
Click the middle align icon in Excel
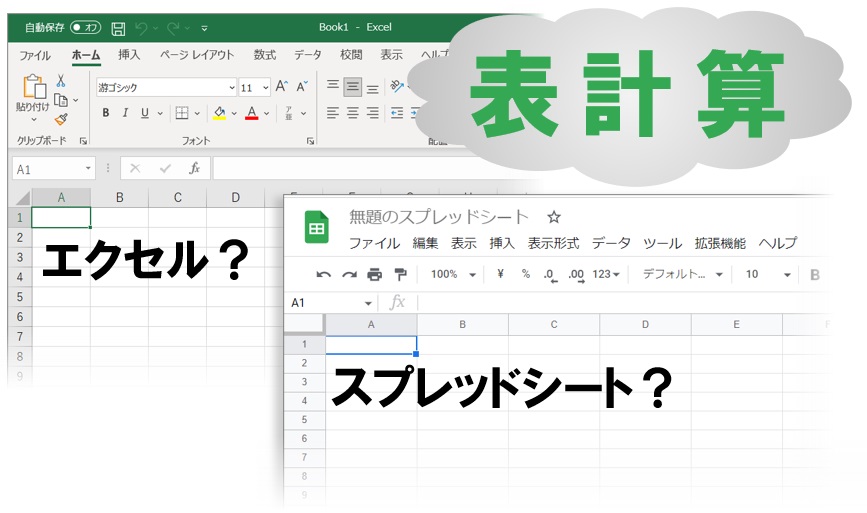pos(353,87)
